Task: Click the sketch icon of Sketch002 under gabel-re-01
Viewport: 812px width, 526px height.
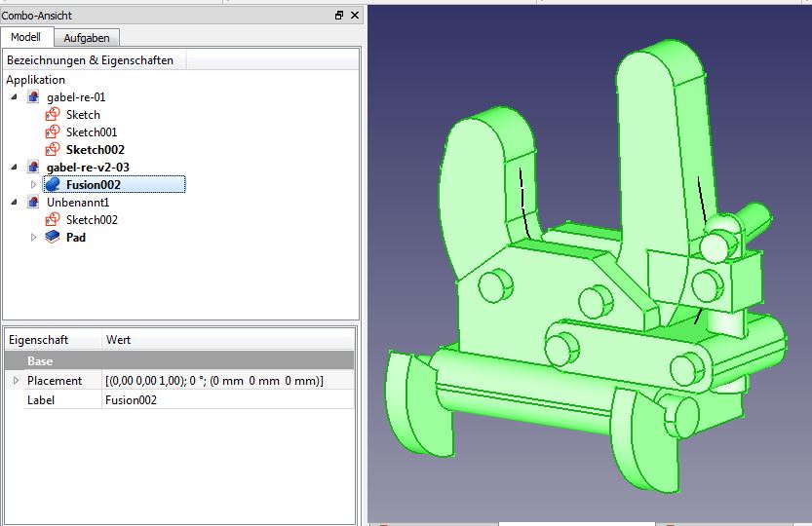Action: [53, 150]
